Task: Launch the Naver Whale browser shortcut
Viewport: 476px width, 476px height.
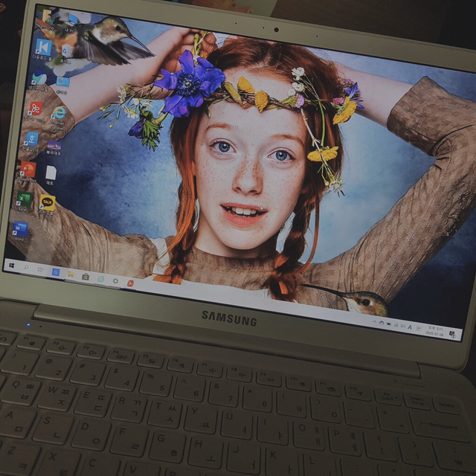Action: coord(39,80)
